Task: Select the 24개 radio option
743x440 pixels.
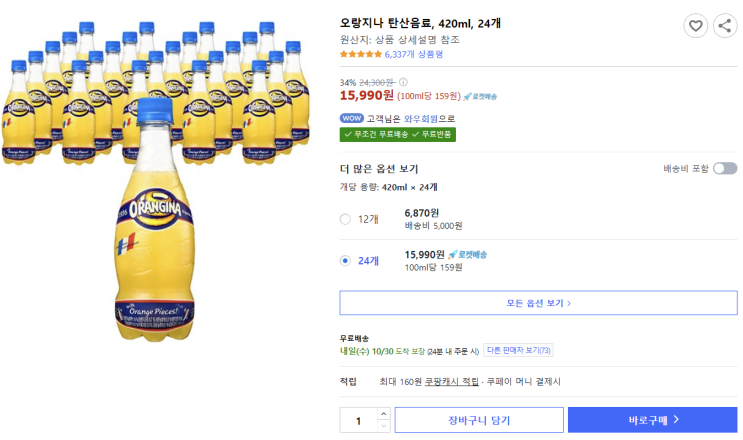Action: coord(346,261)
